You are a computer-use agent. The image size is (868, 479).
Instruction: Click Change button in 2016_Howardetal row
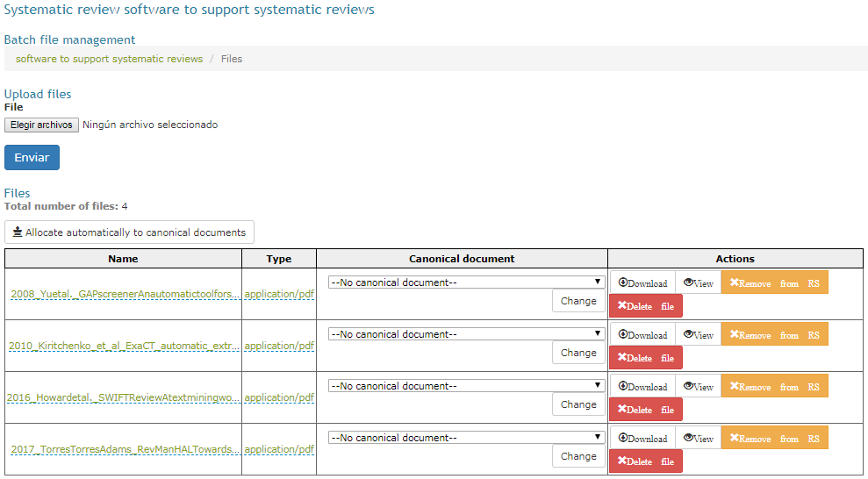pos(578,404)
